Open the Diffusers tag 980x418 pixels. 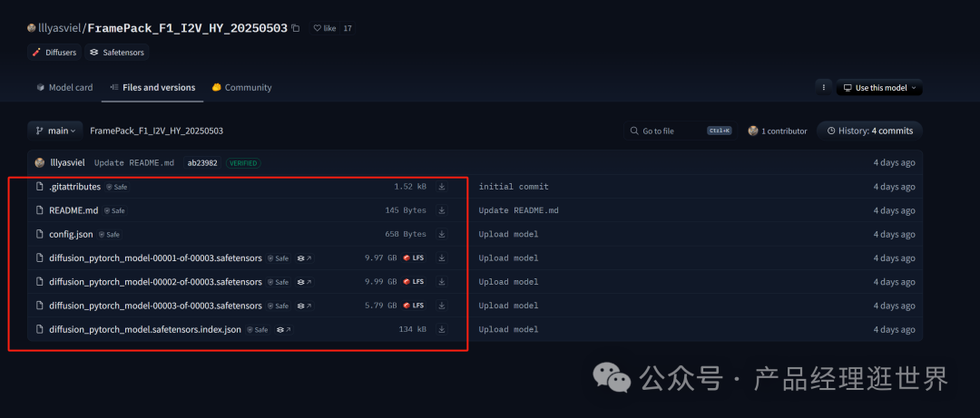tap(54, 53)
